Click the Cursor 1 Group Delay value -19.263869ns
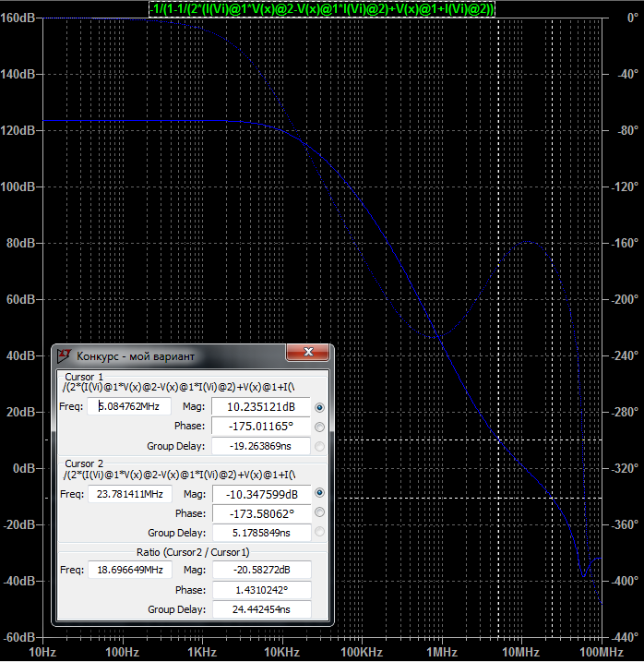Viewport: 644px width, 662px height. (261, 446)
